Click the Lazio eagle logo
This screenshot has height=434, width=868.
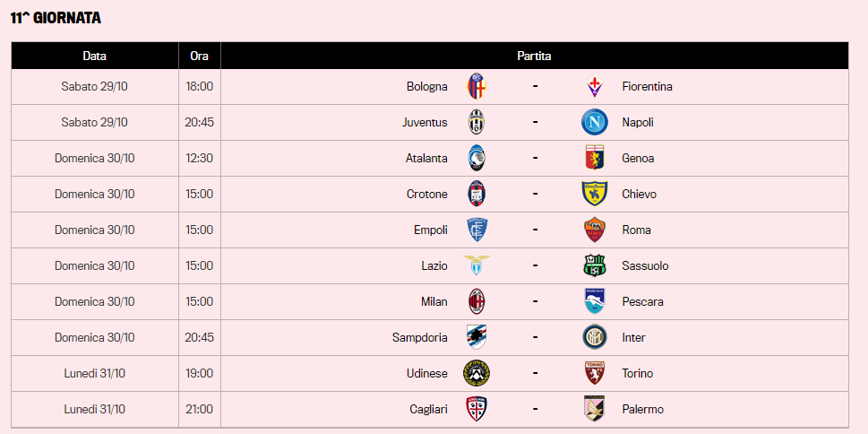[x=476, y=265]
